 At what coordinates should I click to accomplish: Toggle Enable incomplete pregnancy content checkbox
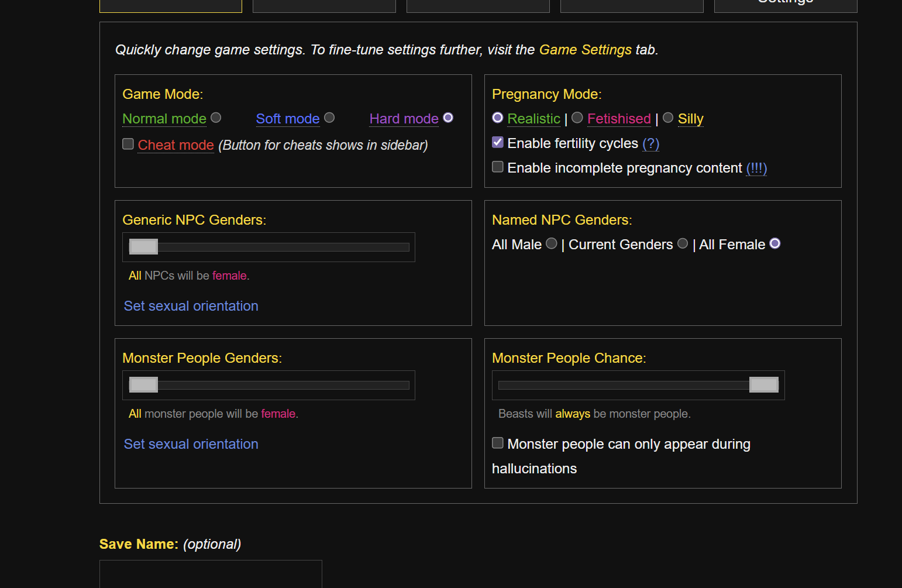[x=498, y=167]
